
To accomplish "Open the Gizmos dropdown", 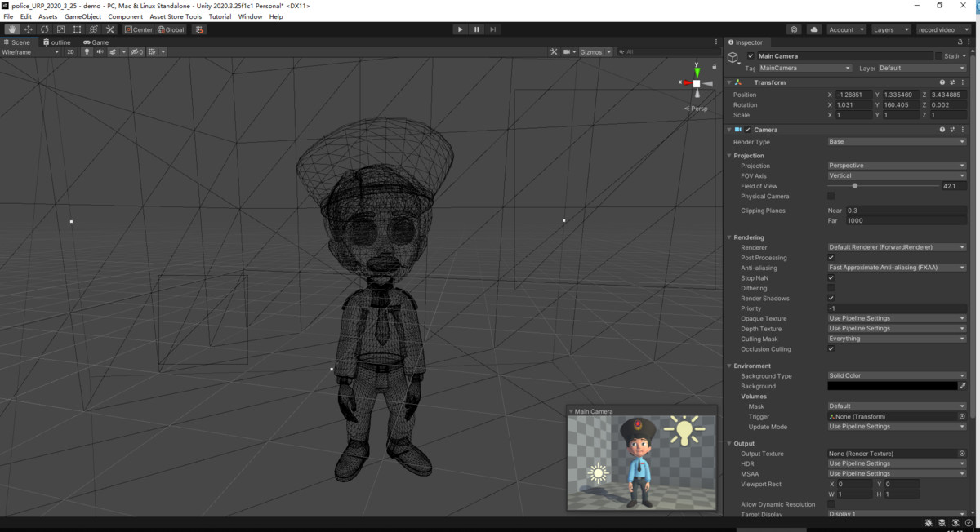I will point(595,52).
